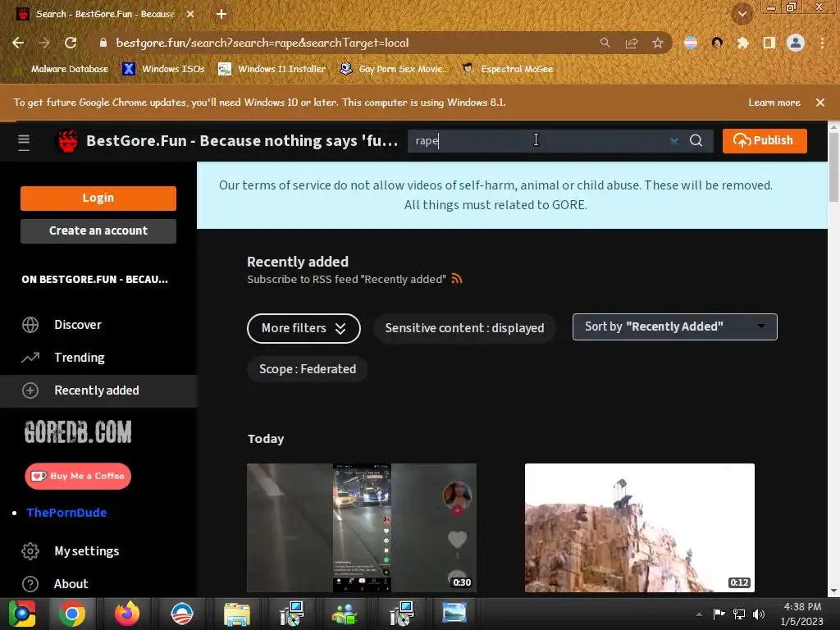840x630 pixels.
Task: Open the 0:30 video thumbnail
Action: click(362, 527)
